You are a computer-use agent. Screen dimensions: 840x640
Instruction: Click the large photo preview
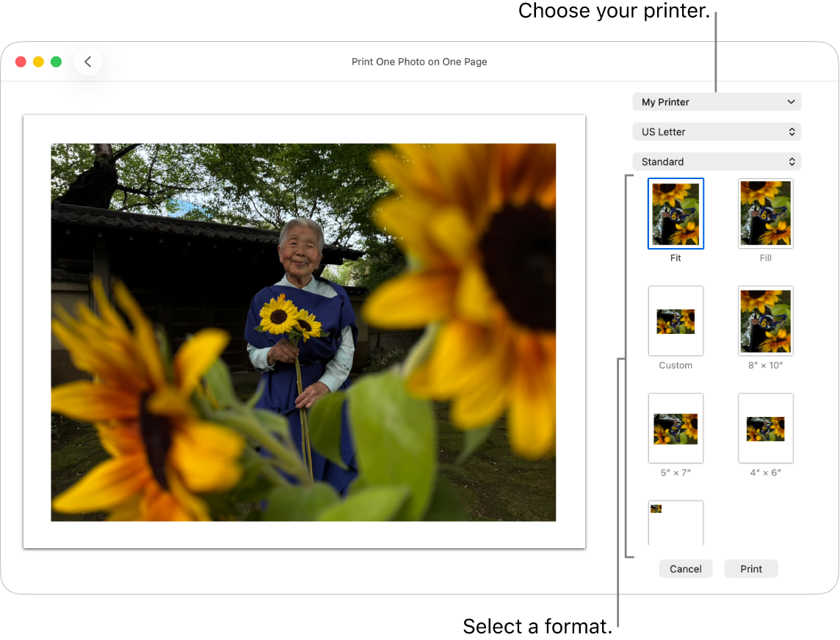coord(304,332)
